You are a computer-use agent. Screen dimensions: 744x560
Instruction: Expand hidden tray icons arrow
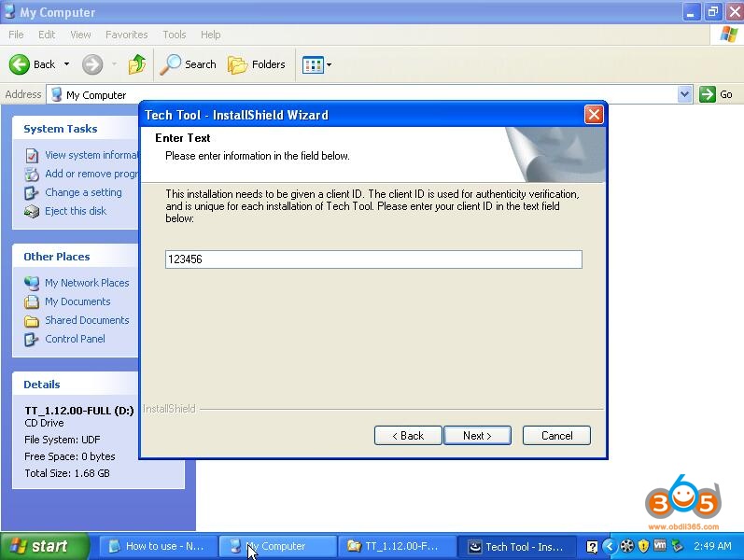(x=610, y=547)
